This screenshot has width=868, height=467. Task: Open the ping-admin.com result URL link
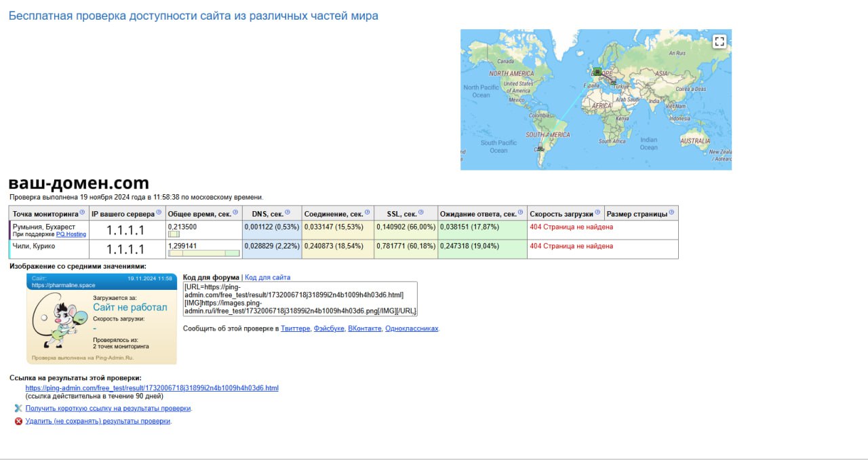point(152,388)
